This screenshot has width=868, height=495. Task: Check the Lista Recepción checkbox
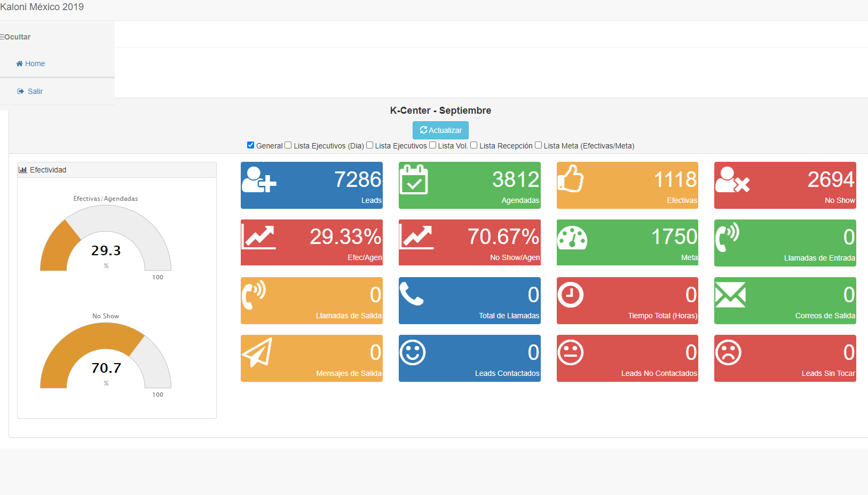(474, 145)
